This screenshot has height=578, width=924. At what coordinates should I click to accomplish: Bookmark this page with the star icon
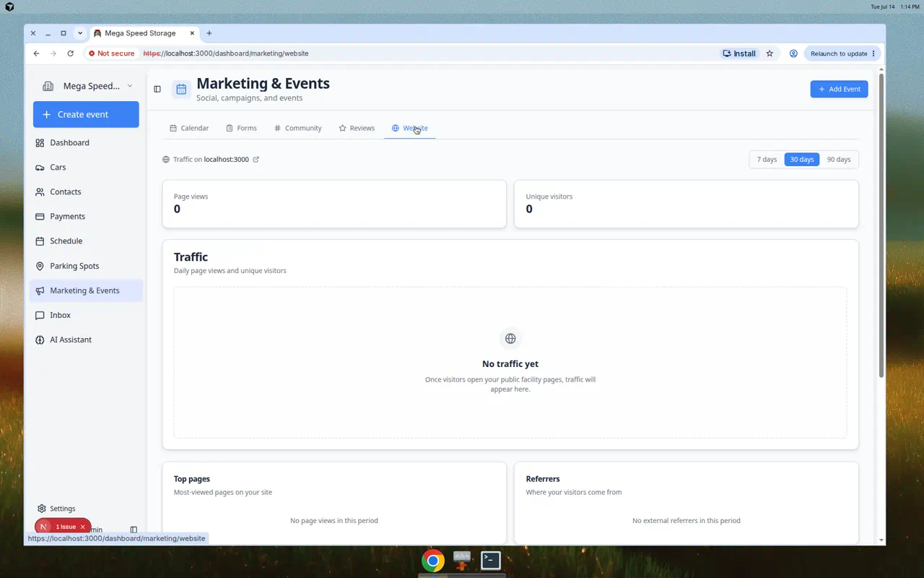coord(770,53)
